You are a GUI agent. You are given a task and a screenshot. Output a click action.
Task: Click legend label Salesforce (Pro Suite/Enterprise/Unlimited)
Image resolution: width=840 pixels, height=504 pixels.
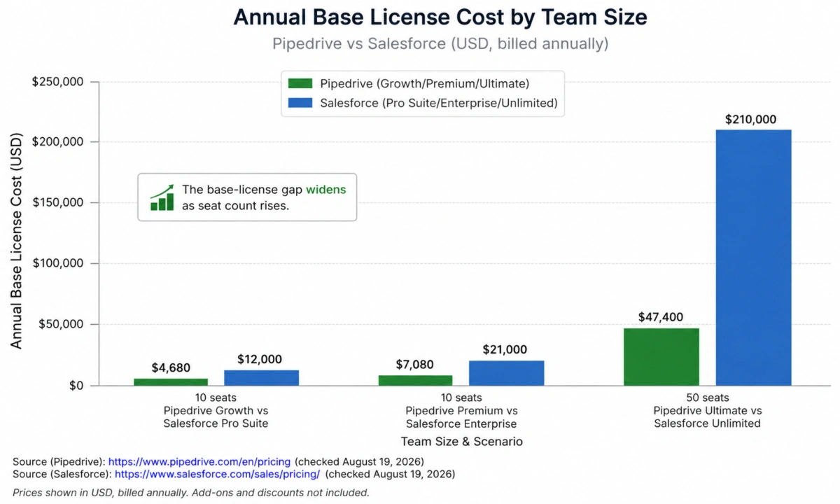point(438,104)
